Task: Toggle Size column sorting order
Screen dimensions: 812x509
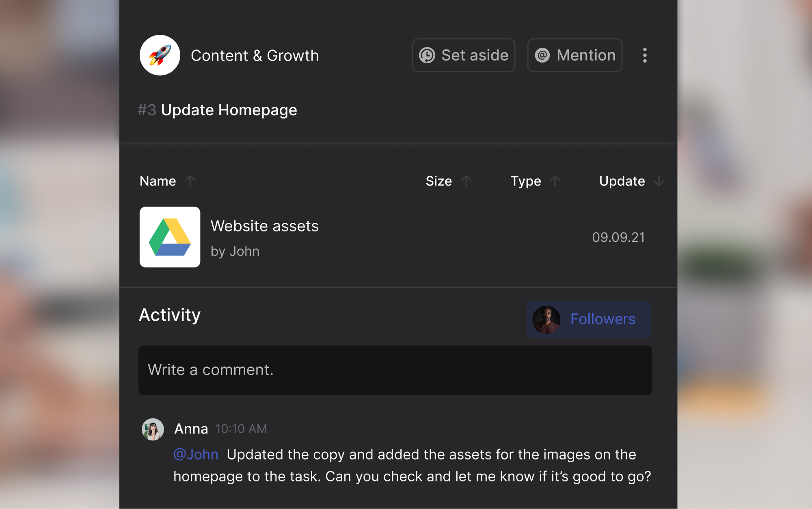Action: pyautogui.click(x=465, y=181)
